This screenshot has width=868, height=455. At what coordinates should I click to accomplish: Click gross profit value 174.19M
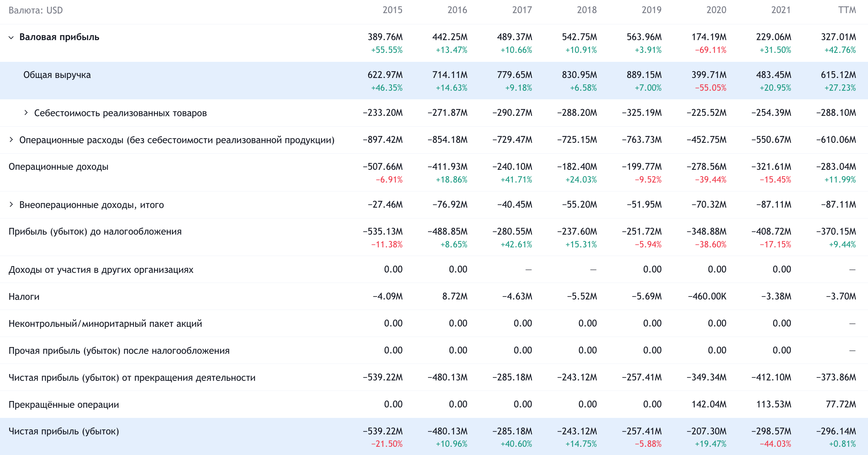709,37
